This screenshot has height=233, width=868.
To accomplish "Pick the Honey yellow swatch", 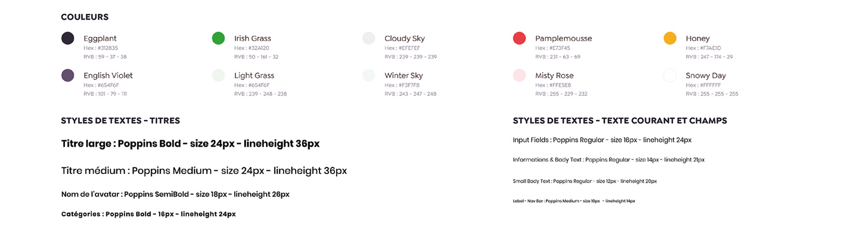I will [670, 38].
